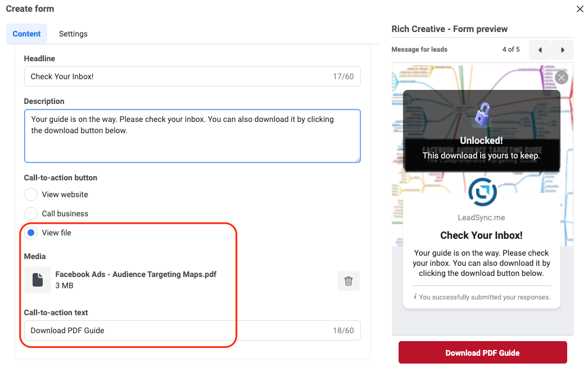Click the Download PDF Guide button
The width and height of the screenshot is (588, 372).
click(x=482, y=352)
